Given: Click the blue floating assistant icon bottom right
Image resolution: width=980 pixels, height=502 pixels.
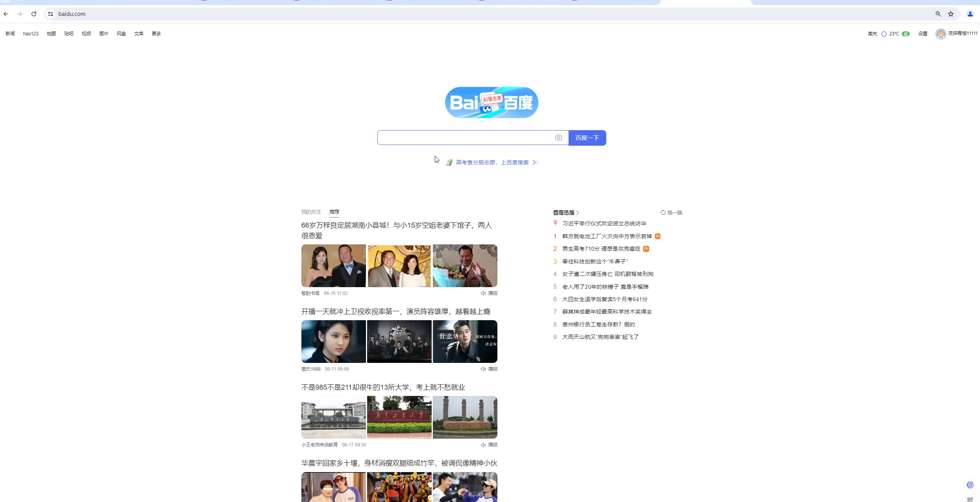Looking at the screenshot, I should point(970,485).
